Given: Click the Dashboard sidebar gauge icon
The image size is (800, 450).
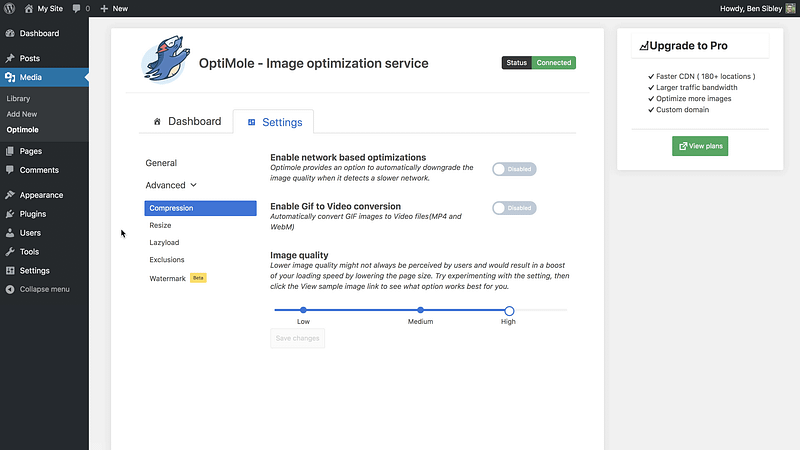Looking at the screenshot, I should pyautogui.click(x=10, y=33).
